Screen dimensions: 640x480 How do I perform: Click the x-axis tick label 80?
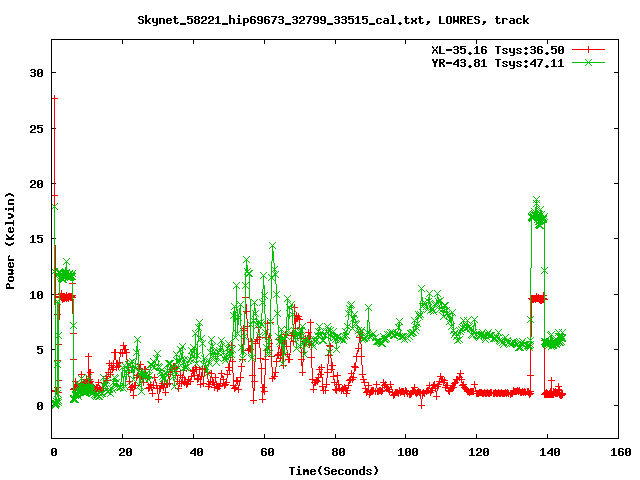(x=336, y=452)
